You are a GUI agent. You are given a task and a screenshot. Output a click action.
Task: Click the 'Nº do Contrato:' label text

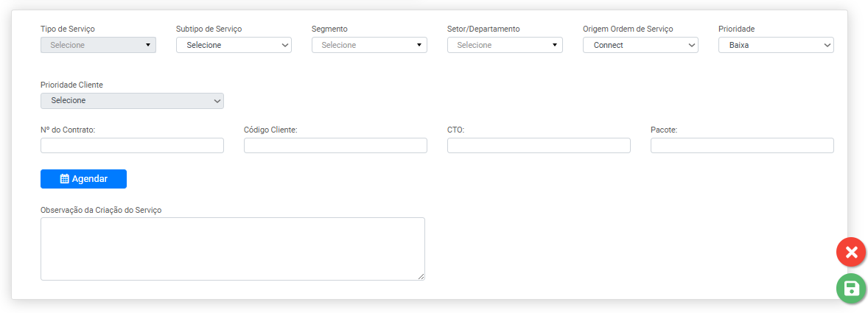68,130
